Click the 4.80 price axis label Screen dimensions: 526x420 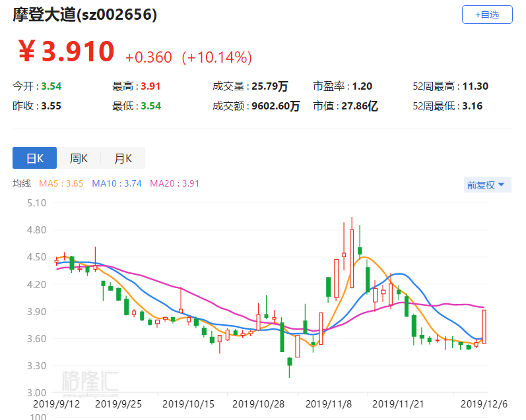pyautogui.click(x=36, y=230)
